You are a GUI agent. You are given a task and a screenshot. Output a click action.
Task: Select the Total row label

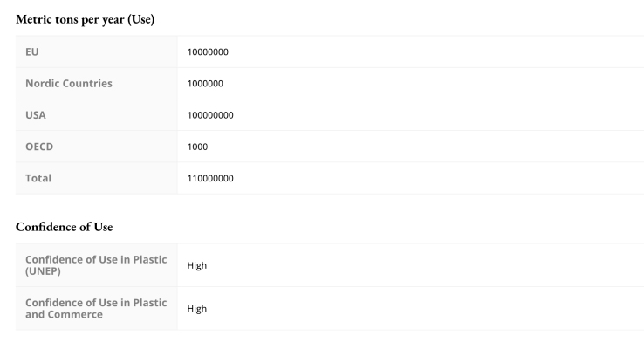pos(38,179)
